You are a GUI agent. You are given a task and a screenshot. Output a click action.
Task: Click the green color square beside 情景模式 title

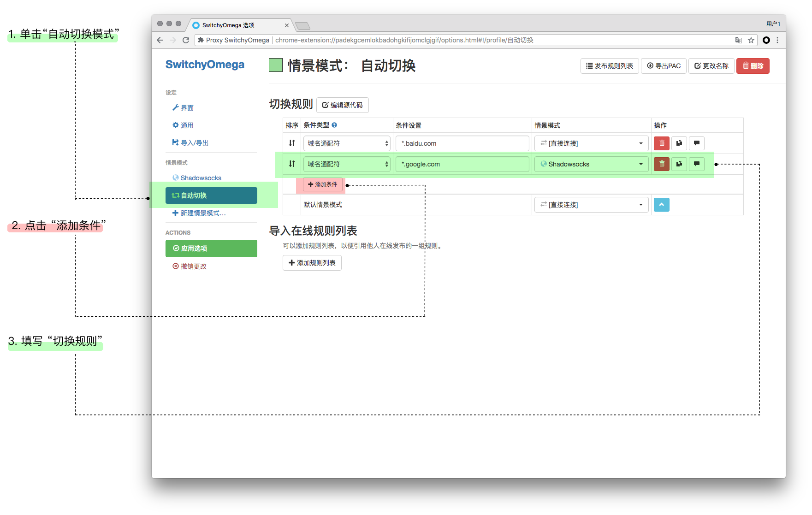275,65
